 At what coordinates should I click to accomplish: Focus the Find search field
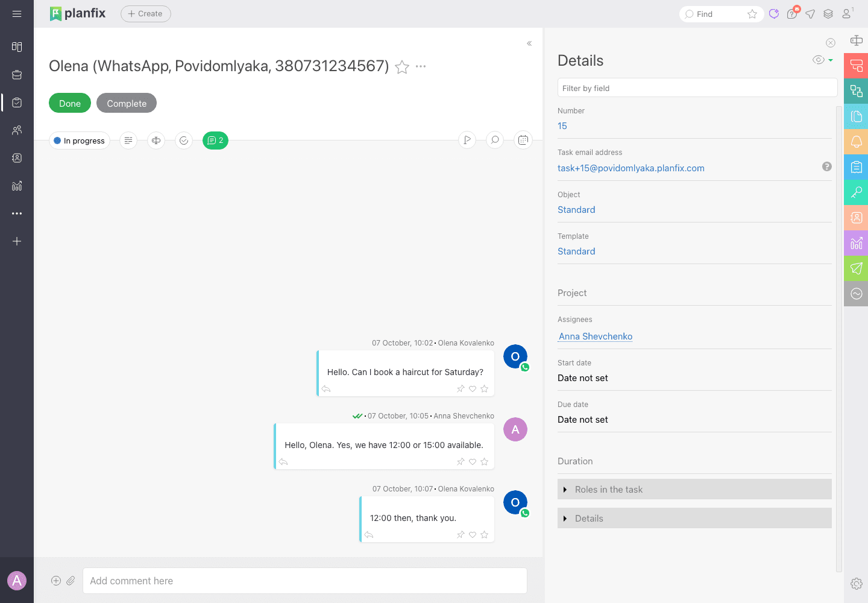coord(720,14)
